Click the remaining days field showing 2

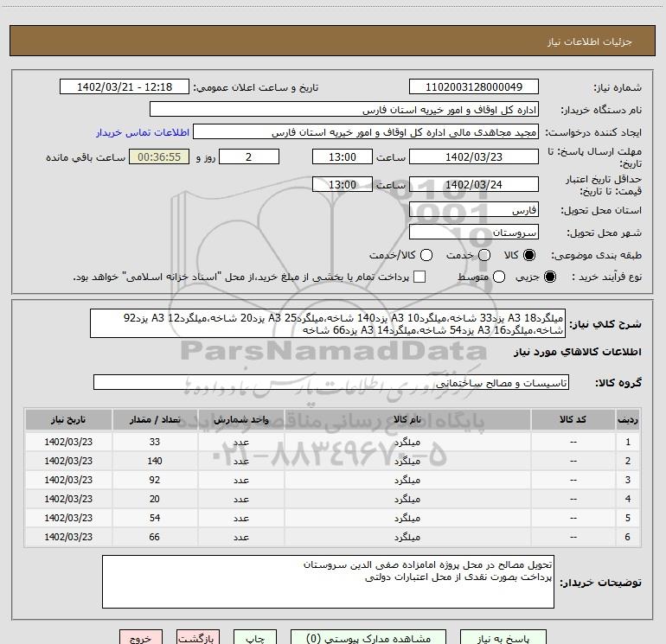coord(249,157)
